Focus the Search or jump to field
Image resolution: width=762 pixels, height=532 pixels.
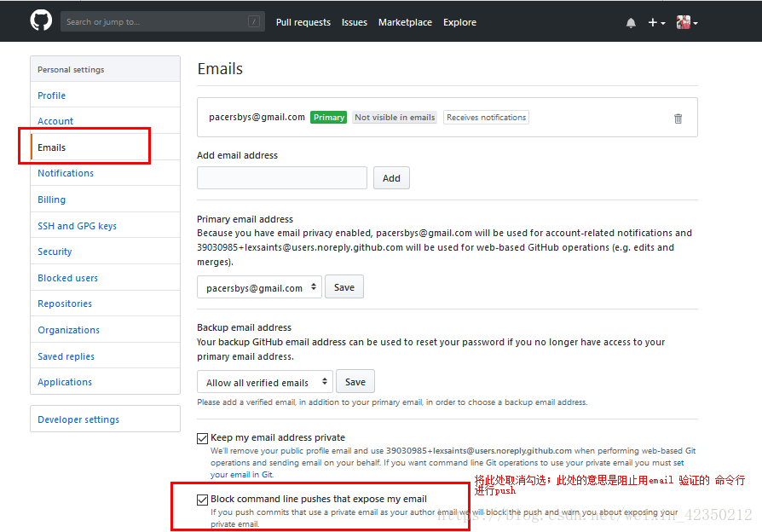pyautogui.click(x=162, y=21)
